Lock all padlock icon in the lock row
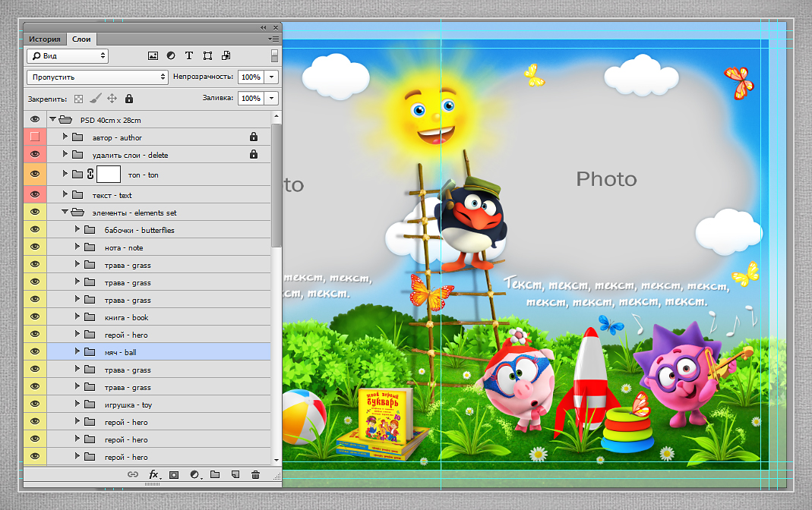This screenshot has height=510, width=812. point(129,98)
